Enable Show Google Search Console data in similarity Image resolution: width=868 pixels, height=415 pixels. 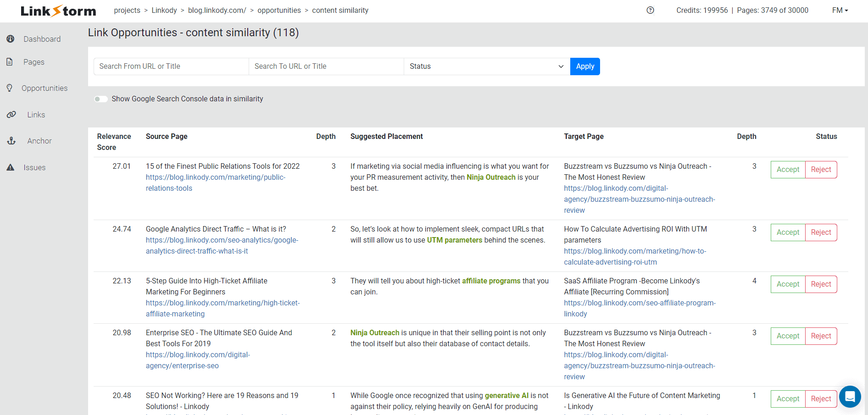click(x=100, y=99)
